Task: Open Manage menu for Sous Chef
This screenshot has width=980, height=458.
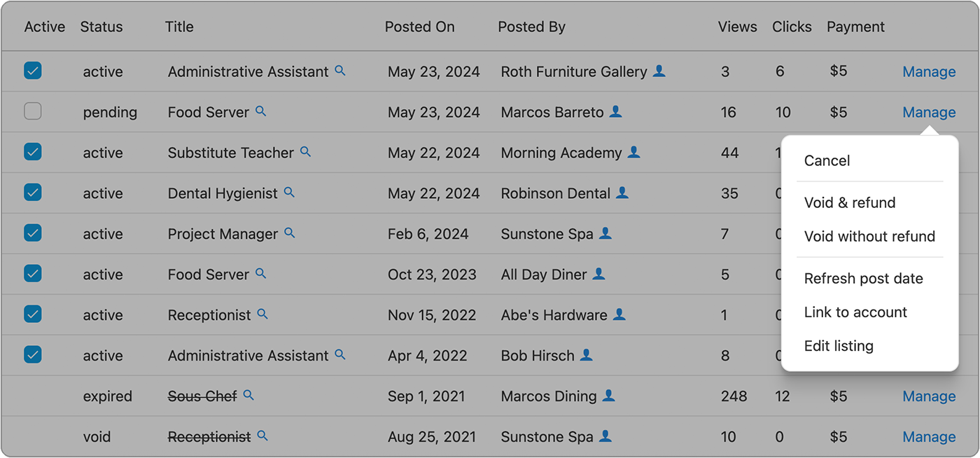Action: click(929, 396)
